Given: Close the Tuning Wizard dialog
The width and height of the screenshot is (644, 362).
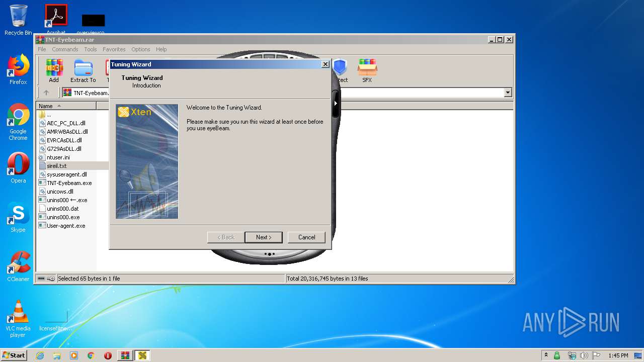Looking at the screenshot, I should 325,64.
